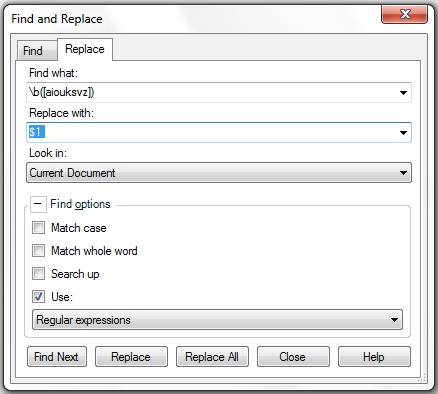The height and width of the screenshot is (394, 438).
Task: Click the Replace with text field
Action: point(211,133)
